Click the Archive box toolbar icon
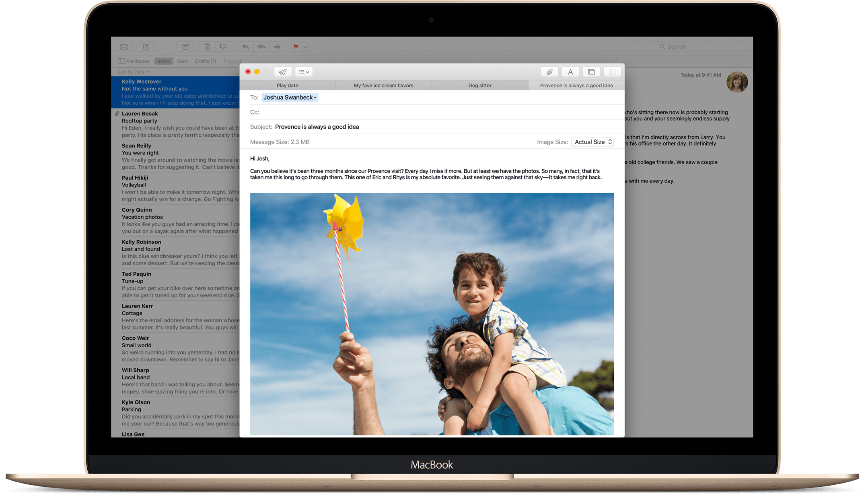The height and width of the screenshot is (496, 868). [185, 47]
